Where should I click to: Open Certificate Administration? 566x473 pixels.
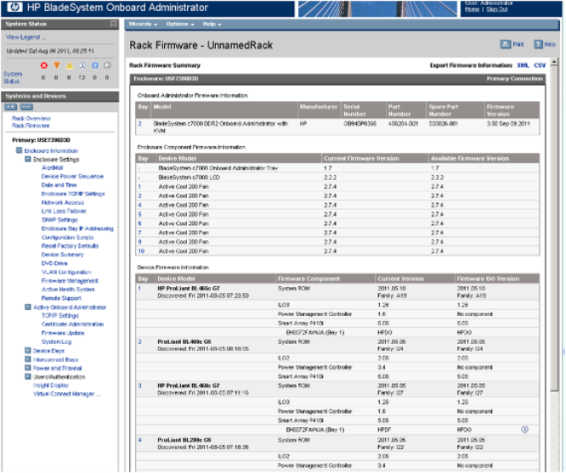coord(73,324)
